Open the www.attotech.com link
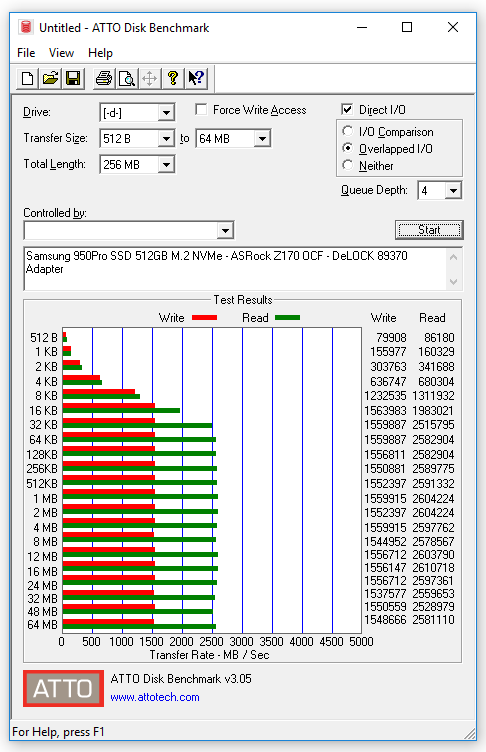Screen dimensions: 486x752 pos(154,697)
